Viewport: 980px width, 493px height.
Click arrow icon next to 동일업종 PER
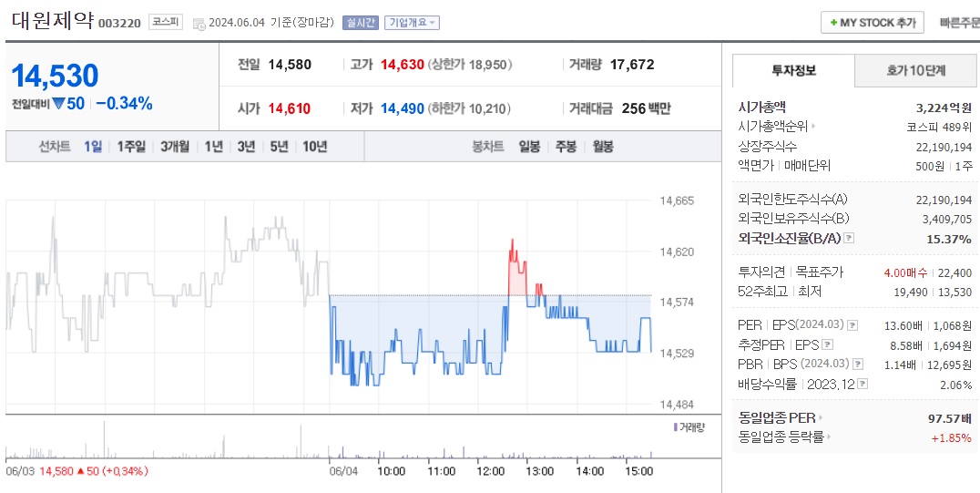pos(821,417)
